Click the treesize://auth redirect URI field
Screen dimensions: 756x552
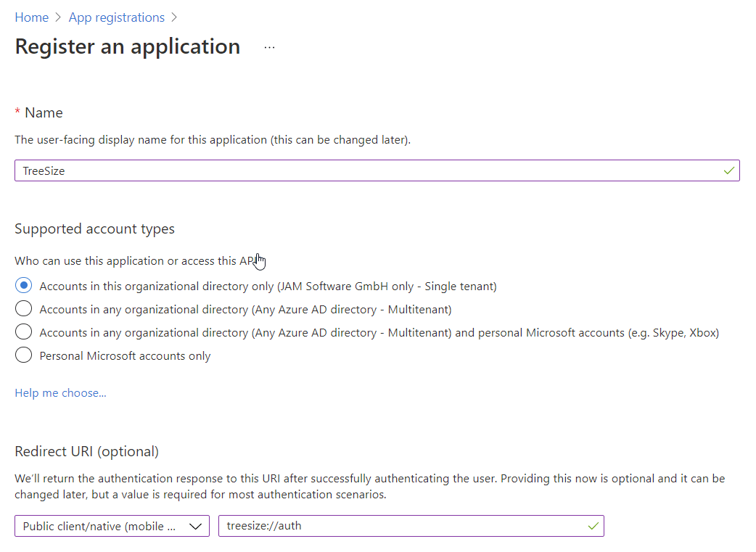363,525
